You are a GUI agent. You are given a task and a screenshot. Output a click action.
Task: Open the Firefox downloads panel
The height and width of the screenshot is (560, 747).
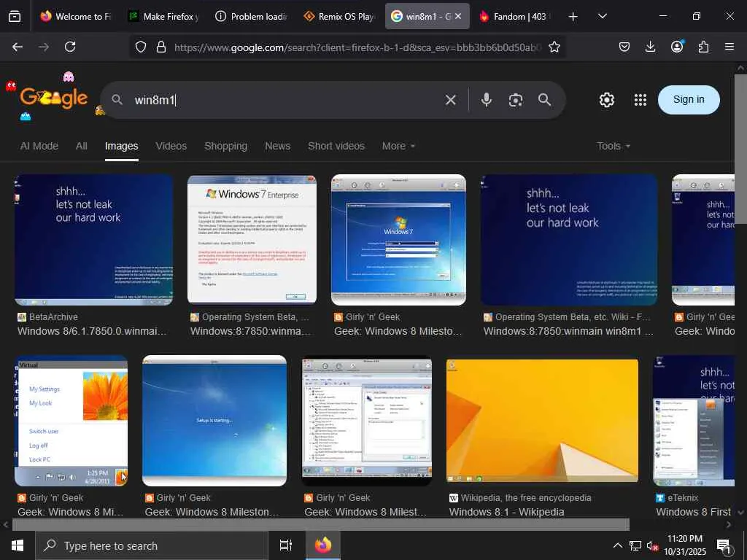(x=650, y=47)
